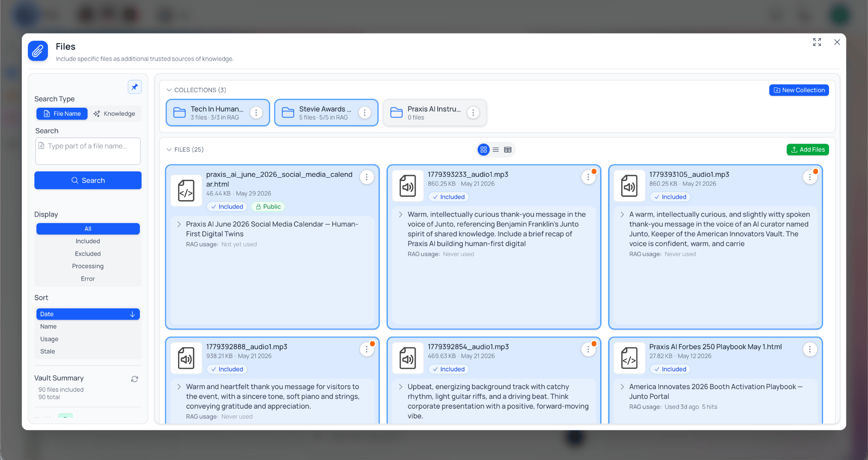Switch to list view of files
This screenshot has height=460, width=868.
point(495,150)
